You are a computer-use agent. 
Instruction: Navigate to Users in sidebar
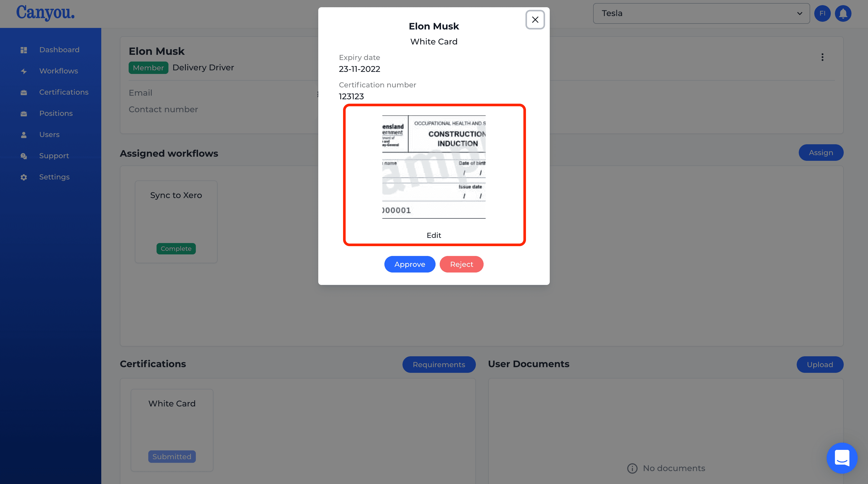(49, 134)
